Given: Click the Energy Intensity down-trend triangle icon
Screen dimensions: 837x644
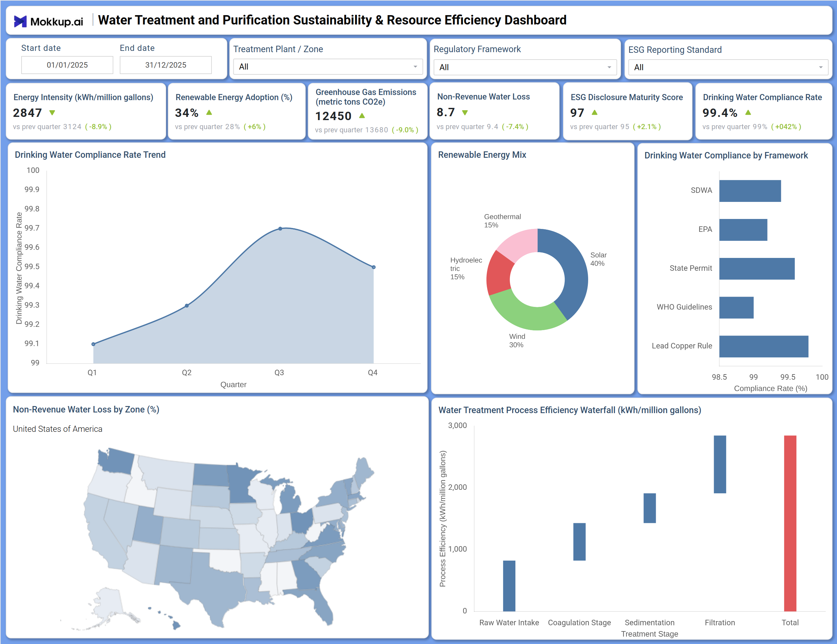Looking at the screenshot, I should point(52,113).
